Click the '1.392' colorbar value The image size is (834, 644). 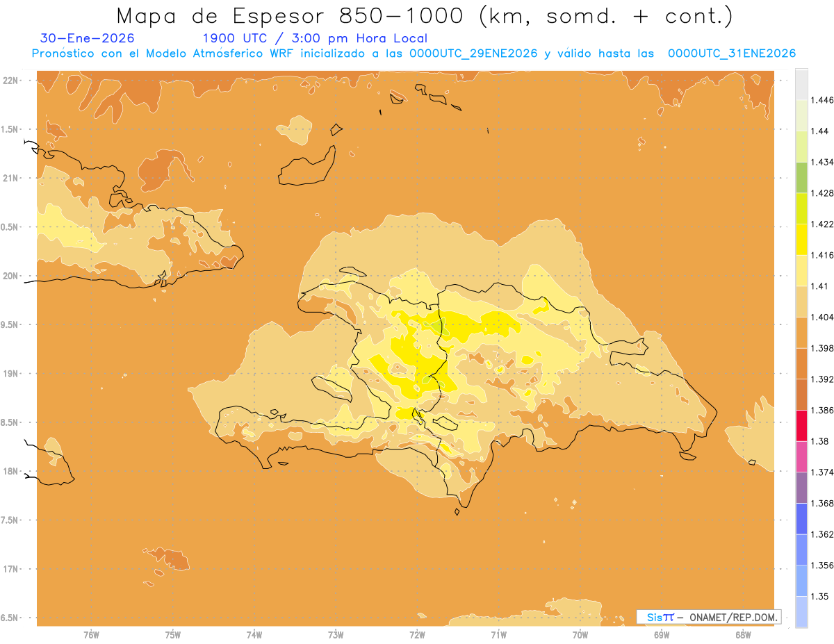pos(821,379)
